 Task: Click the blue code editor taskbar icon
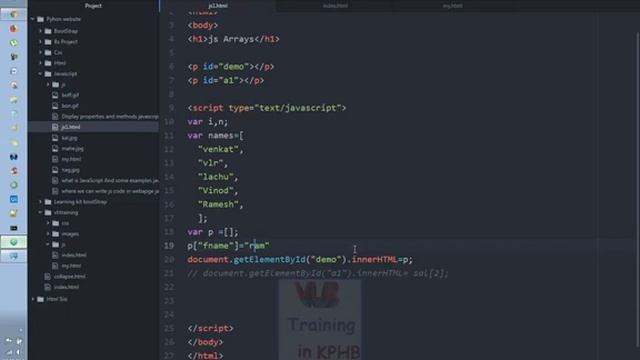(13, 199)
